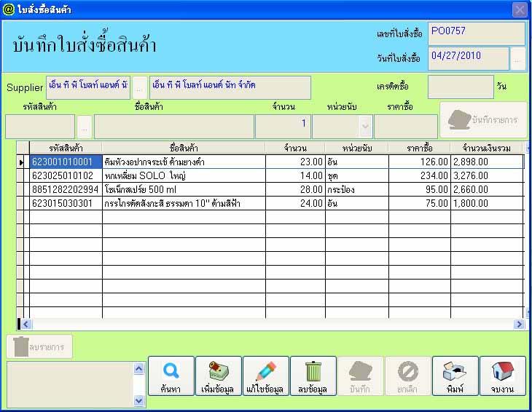This screenshot has width=532, height=412.
Task: Click row selector arrow of first row
Action: point(21,162)
